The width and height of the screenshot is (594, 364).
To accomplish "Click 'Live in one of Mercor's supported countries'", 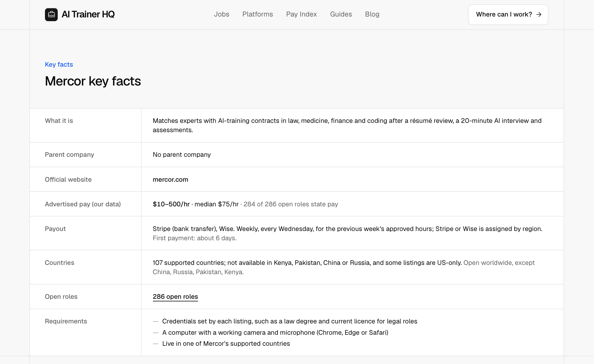I will coord(226,343).
